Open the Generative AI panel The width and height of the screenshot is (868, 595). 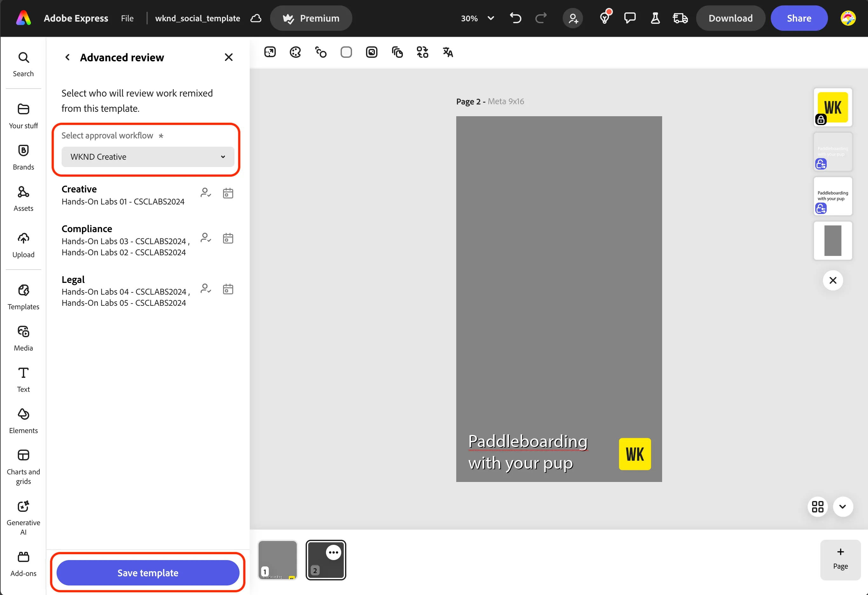pyautogui.click(x=23, y=518)
